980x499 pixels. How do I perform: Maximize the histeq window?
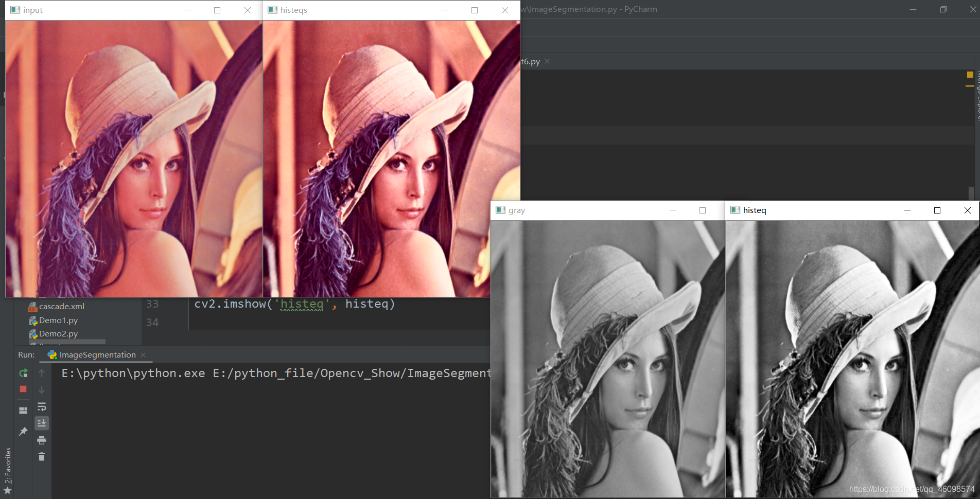point(937,210)
